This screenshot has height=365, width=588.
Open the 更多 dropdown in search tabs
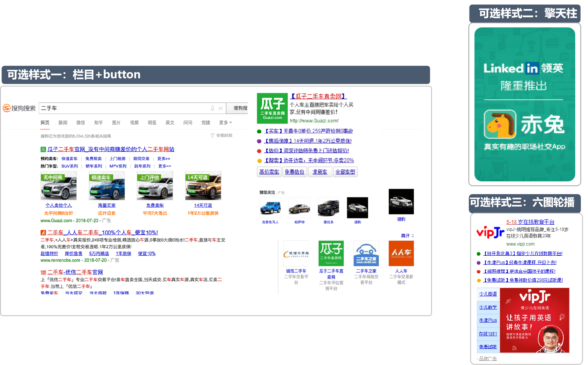point(225,122)
